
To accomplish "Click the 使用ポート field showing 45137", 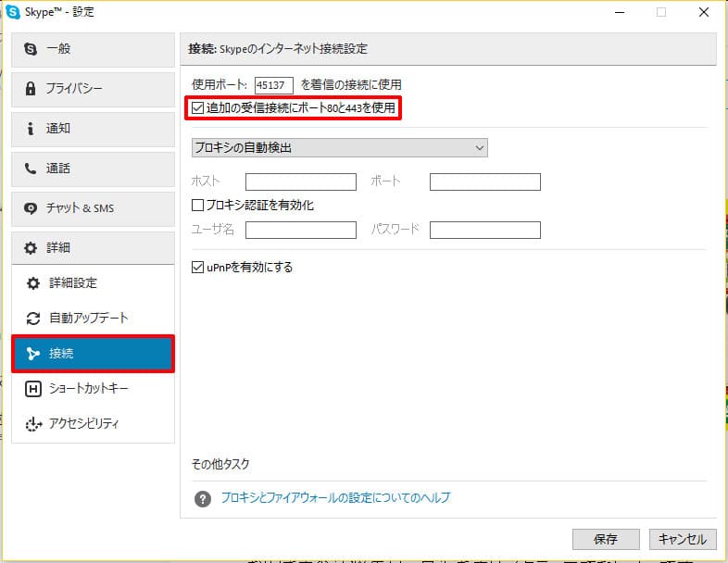I will click(x=274, y=85).
